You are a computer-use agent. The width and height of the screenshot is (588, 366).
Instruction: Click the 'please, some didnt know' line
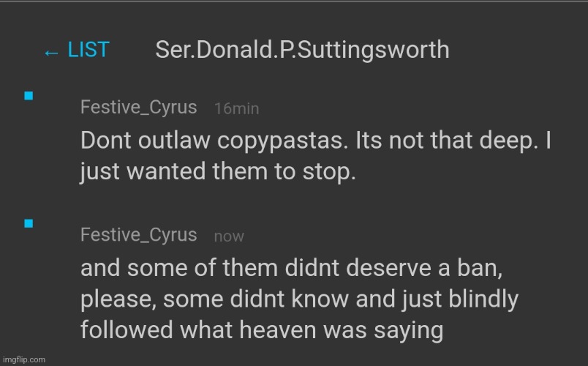[x=299, y=299]
